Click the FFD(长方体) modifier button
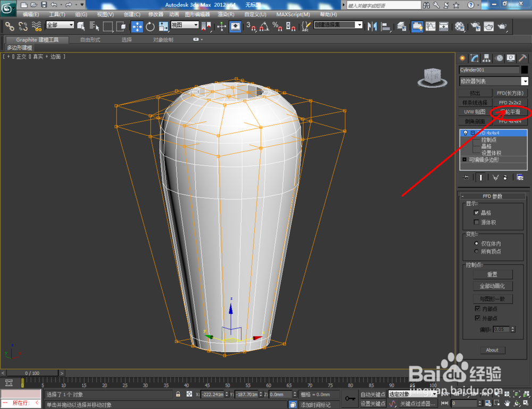This screenshot has width=532, height=409. [x=510, y=93]
